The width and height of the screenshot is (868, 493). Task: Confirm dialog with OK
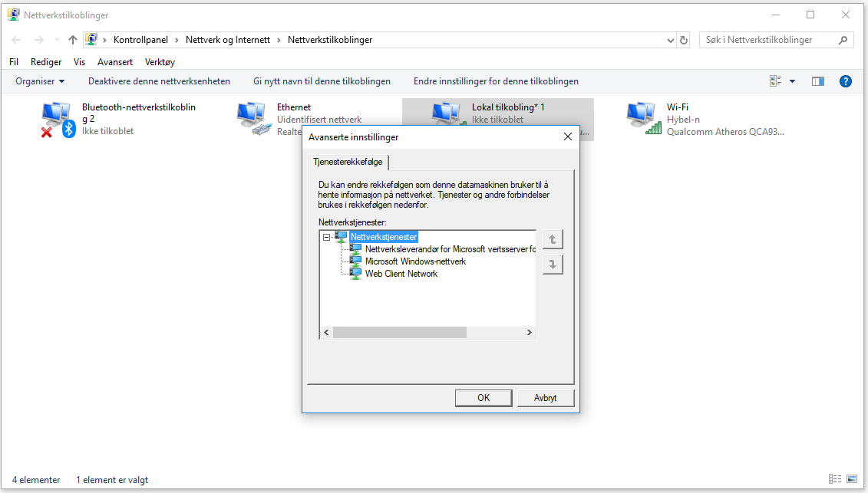484,398
